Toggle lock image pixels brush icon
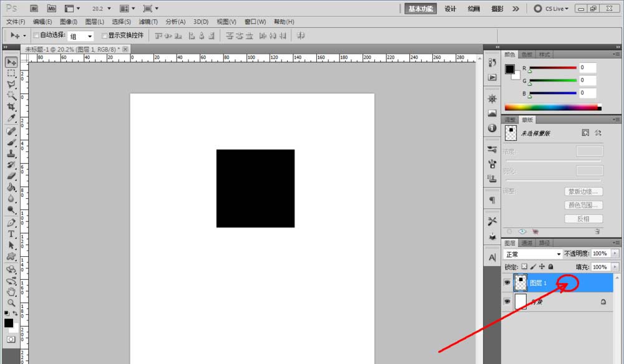 click(534, 267)
